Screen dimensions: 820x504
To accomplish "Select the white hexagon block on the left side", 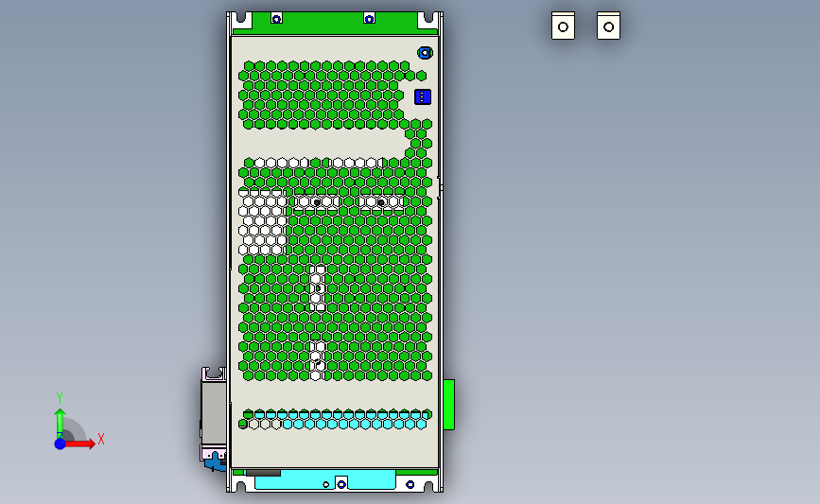I will (263, 225).
